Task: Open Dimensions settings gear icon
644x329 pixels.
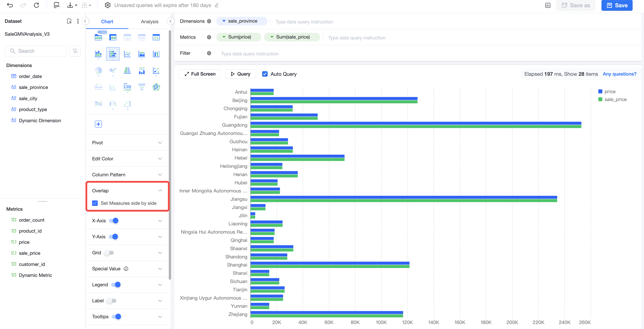Action: pos(209,21)
